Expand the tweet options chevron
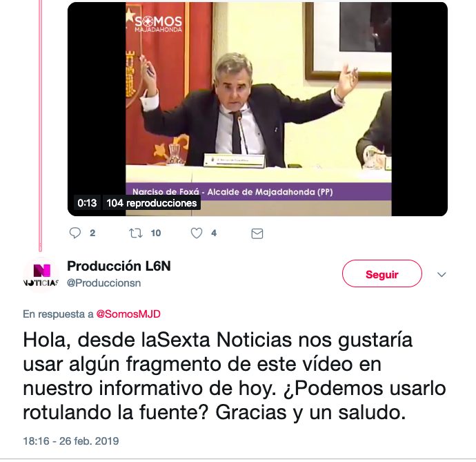476x462 pixels. pyautogui.click(x=442, y=274)
